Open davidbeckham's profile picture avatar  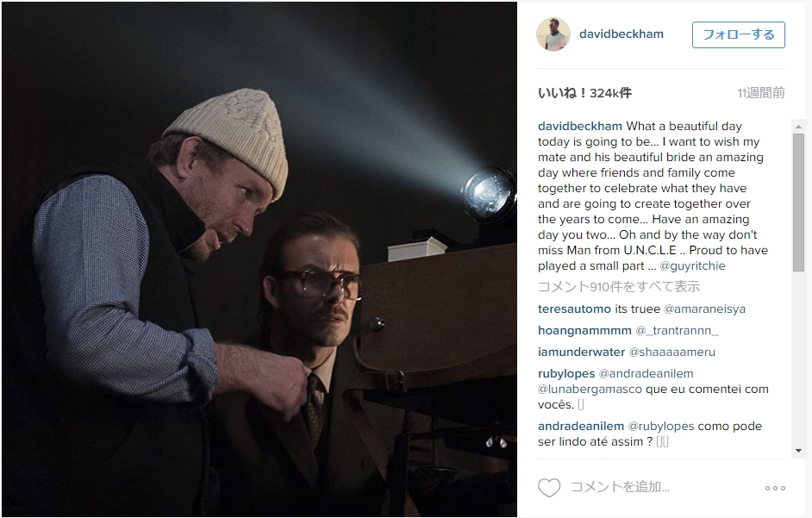[553, 34]
